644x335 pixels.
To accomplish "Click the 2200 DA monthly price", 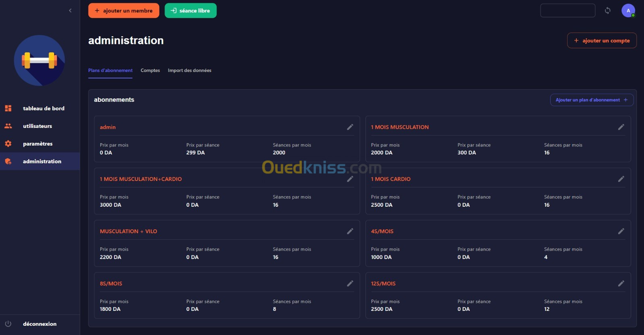I will tap(110, 257).
